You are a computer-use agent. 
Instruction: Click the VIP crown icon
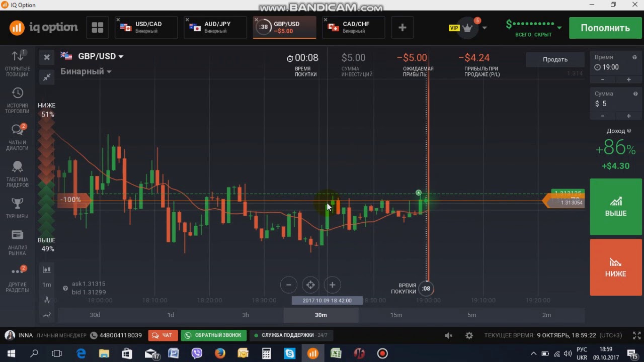point(467,28)
